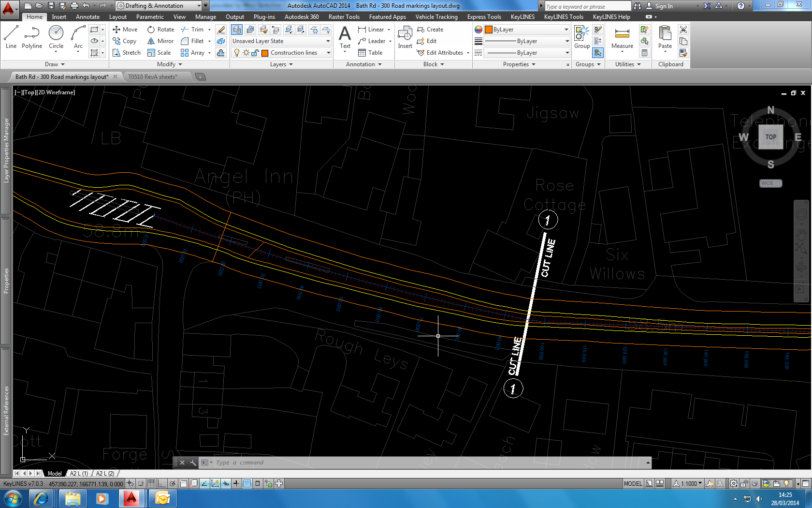Open the Vehicle Tracking ribbon tab
This screenshot has height=508, width=812.
tap(436, 17)
